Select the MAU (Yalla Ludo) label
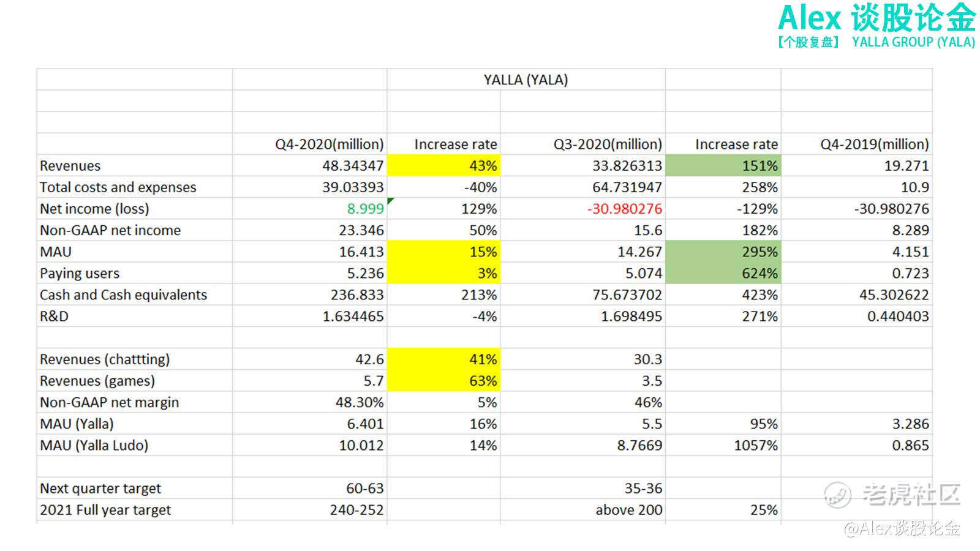980x551 pixels. (x=94, y=445)
